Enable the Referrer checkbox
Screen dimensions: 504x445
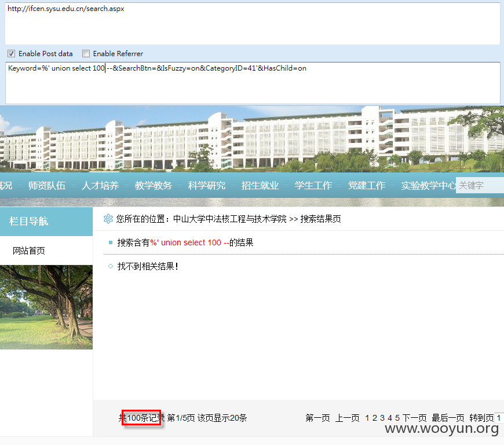(x=86, y=54)
